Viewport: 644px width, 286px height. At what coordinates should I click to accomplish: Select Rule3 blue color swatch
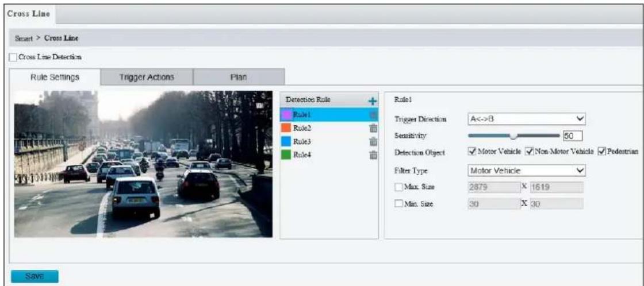pyautogui.click(x=286, y=141)
